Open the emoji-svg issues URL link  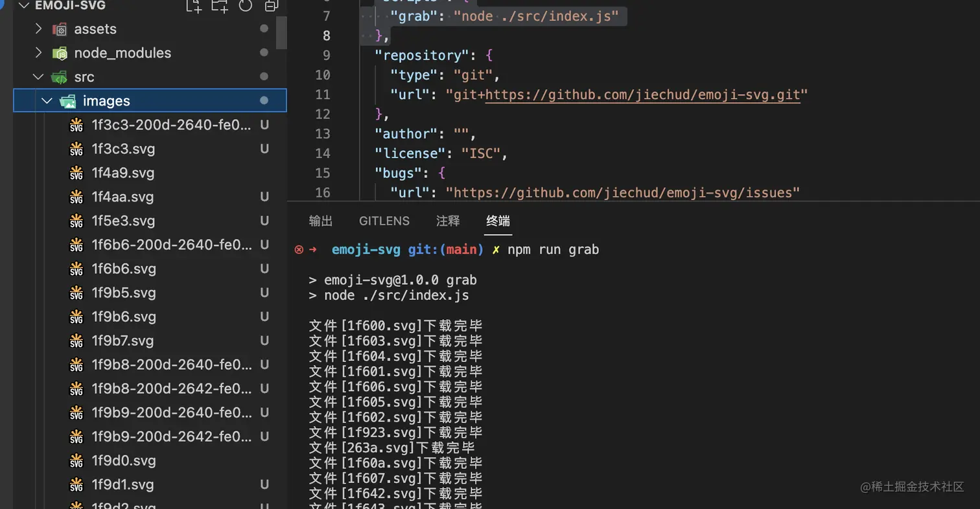click(x=622, y=192)
